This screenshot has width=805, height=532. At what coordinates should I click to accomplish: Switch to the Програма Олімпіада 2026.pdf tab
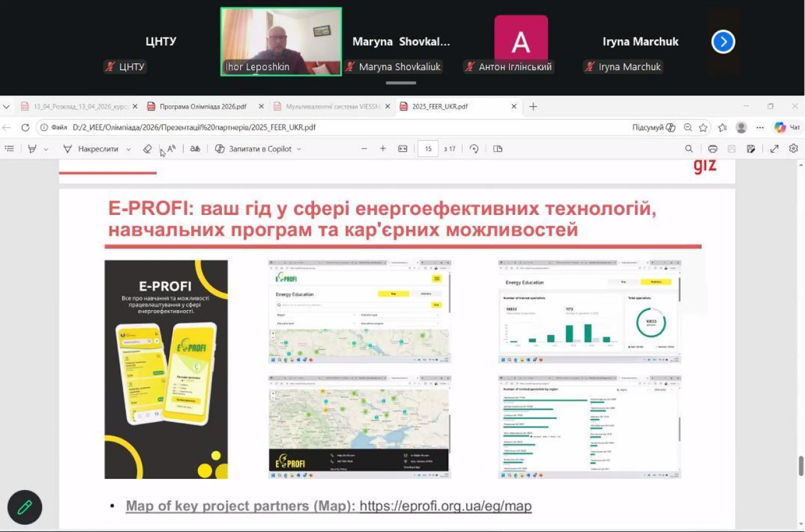203,106
